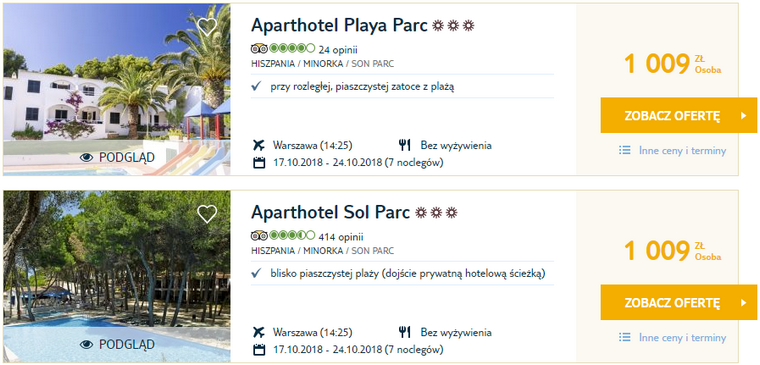Click calendar icon in Sol Parc offer
The width and height of the screenshot is (760, 365).
click(x=259, y=349)
